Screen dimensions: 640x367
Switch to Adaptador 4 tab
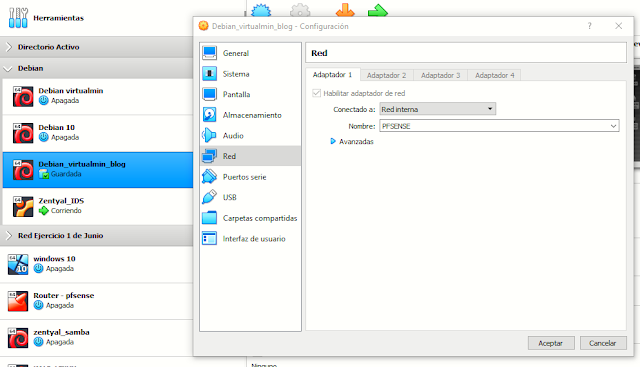coord(494,75)
